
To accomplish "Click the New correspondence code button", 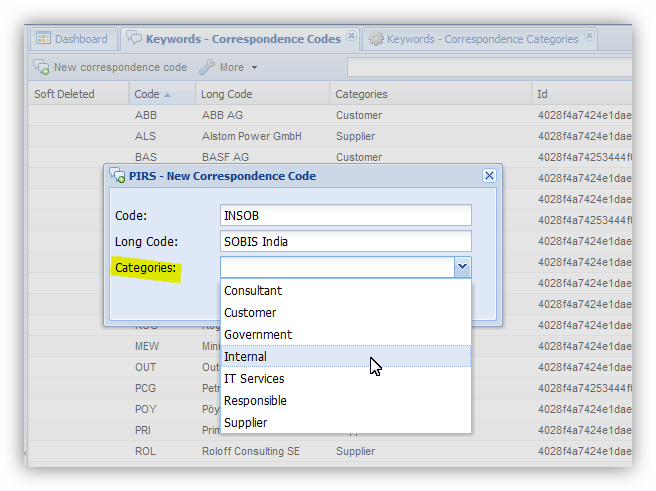I will point(110,67).
